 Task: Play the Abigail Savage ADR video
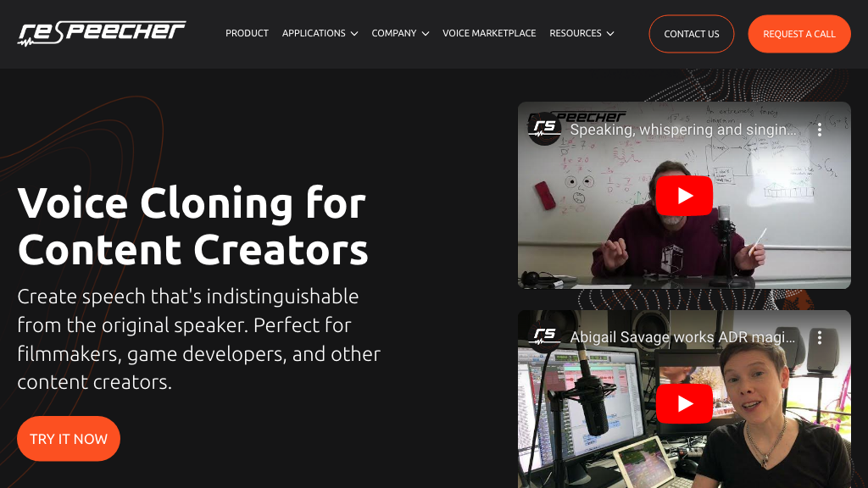click(684, 403)
